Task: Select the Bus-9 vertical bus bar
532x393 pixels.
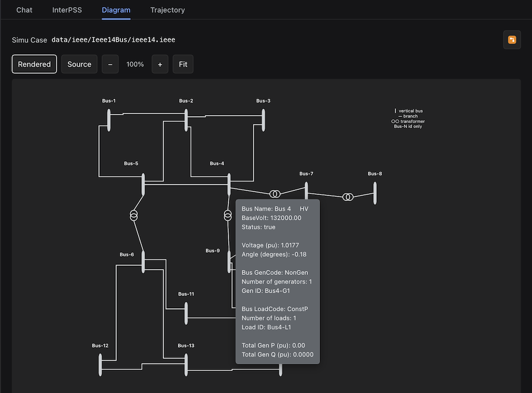Action: pyautogui.click(x=229, y=262)
